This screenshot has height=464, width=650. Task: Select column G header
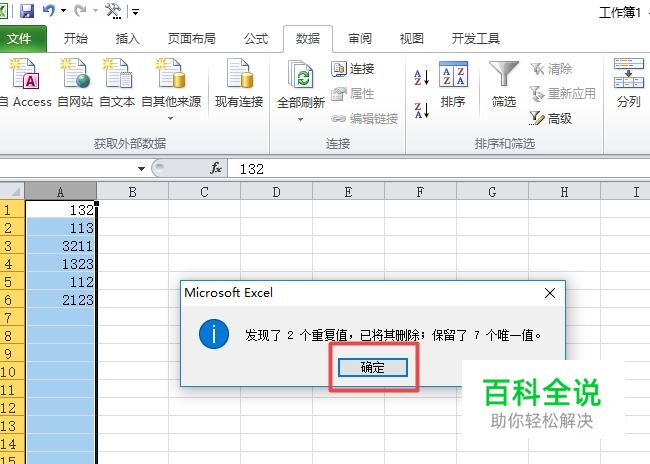[492, 192]
